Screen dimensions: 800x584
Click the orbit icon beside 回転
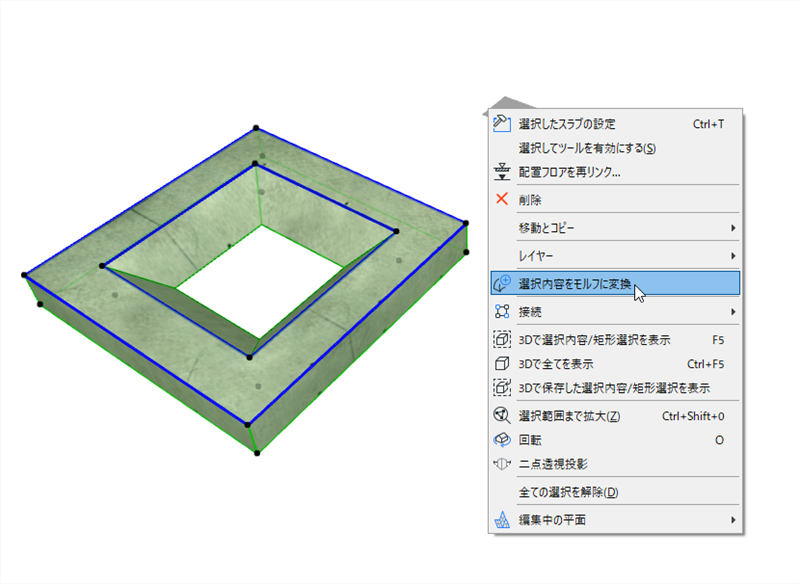point(502,440)
